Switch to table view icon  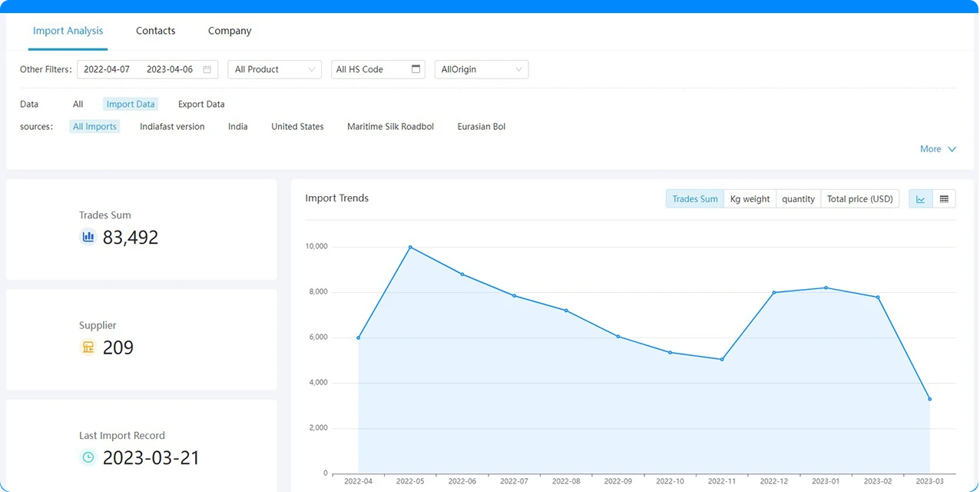point(944,198)
